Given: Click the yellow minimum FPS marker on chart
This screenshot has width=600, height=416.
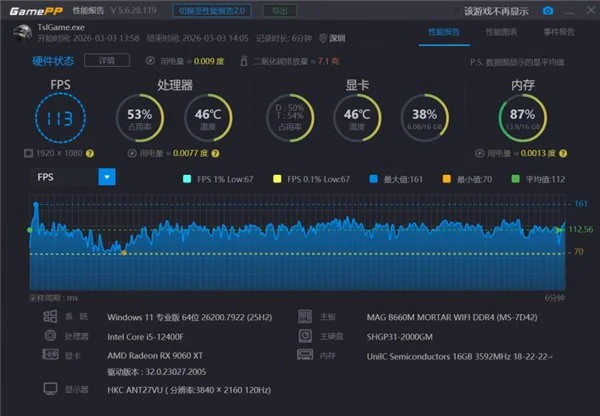Looking at the screenshot, I should (x=124, y=253).
